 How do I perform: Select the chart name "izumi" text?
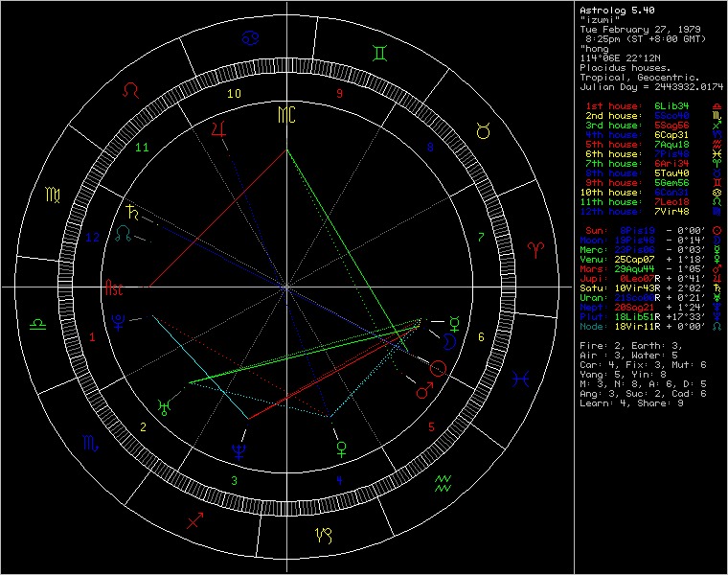(600, 20)
